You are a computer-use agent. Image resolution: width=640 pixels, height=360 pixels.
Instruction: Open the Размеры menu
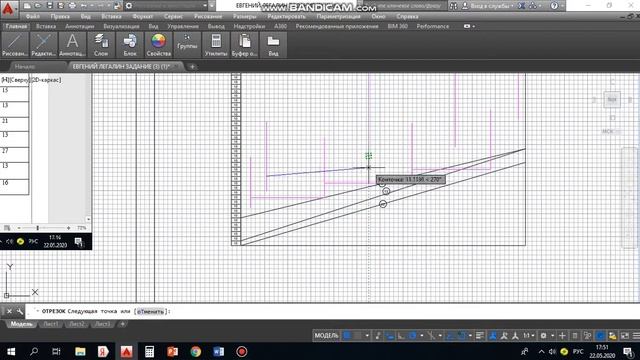click(x=244, y=16)
